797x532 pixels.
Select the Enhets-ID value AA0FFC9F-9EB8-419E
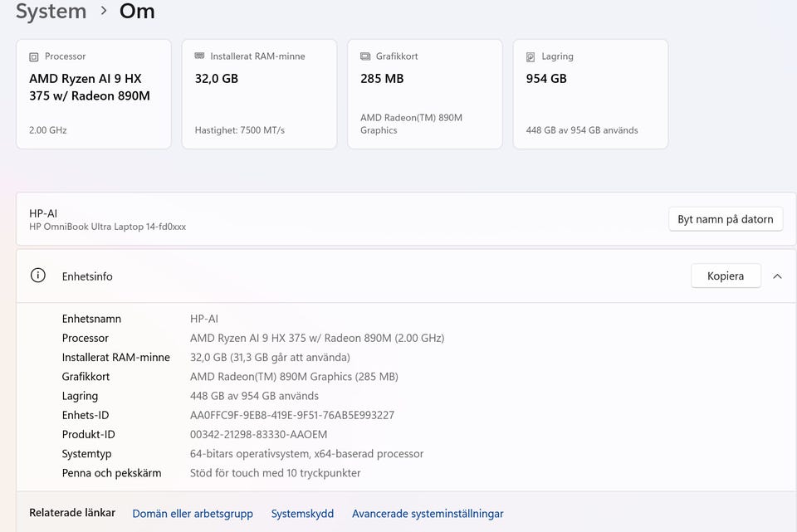(292, 415)
